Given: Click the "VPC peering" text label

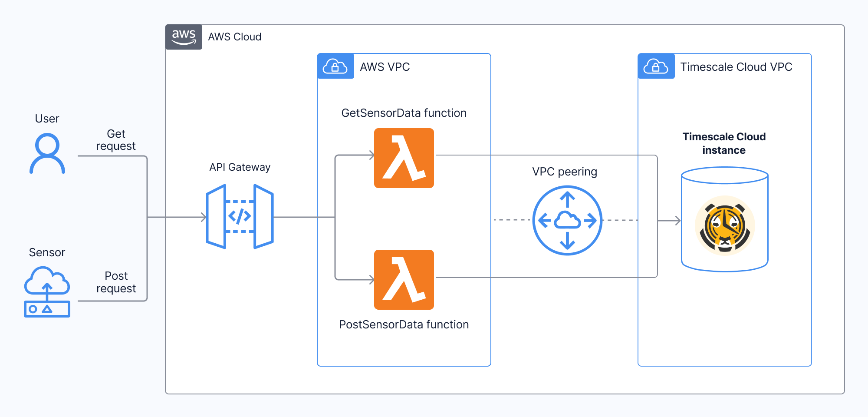Looking at the screenshot, I should tap(564, 172).
